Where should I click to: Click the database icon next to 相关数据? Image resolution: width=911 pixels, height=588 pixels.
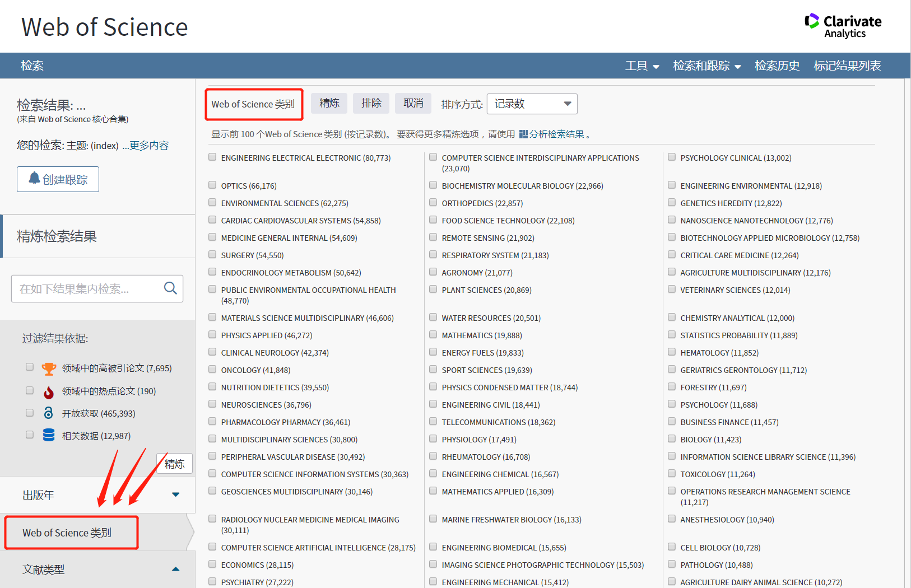pyautogui.click(x=49, y=435)
